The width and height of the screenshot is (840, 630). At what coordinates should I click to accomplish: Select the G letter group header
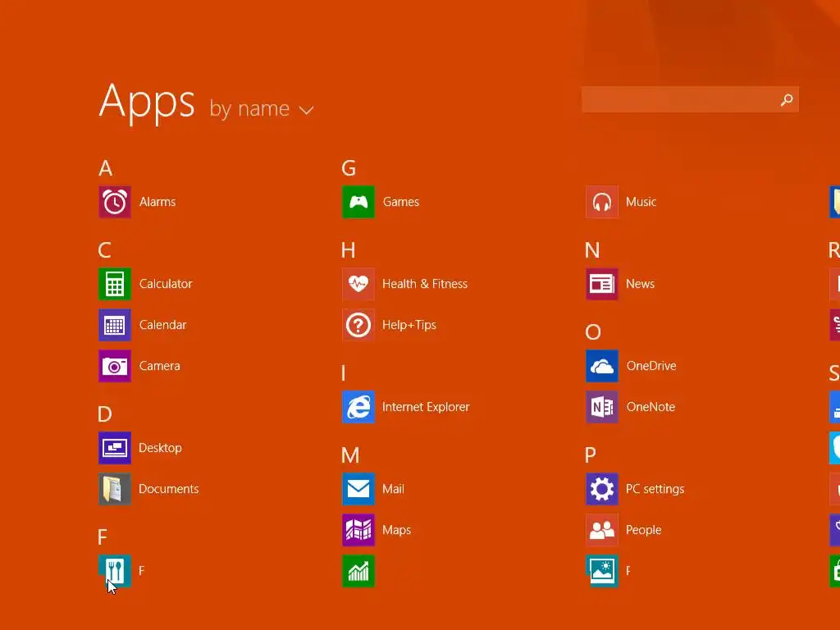[x=349, y=168]
